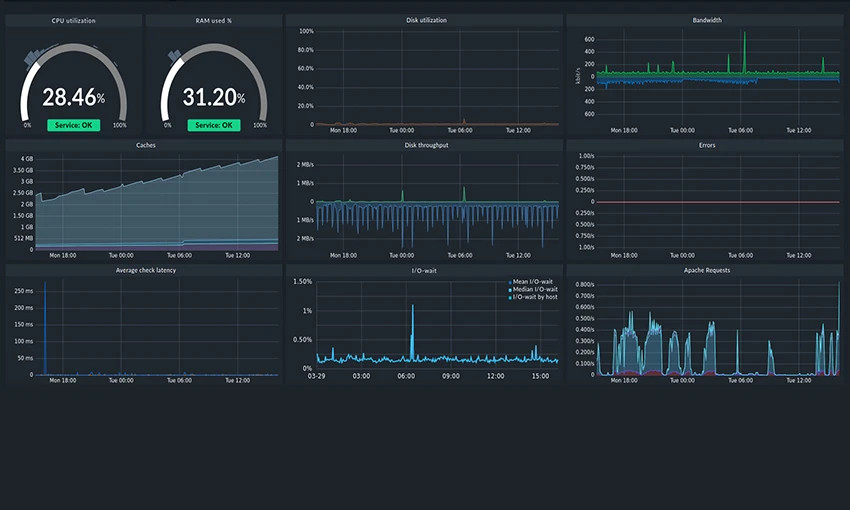The width and height of the screenshot is (850, 510).
Task: Open the Disk utilization panel title
Action: (426, 20)
